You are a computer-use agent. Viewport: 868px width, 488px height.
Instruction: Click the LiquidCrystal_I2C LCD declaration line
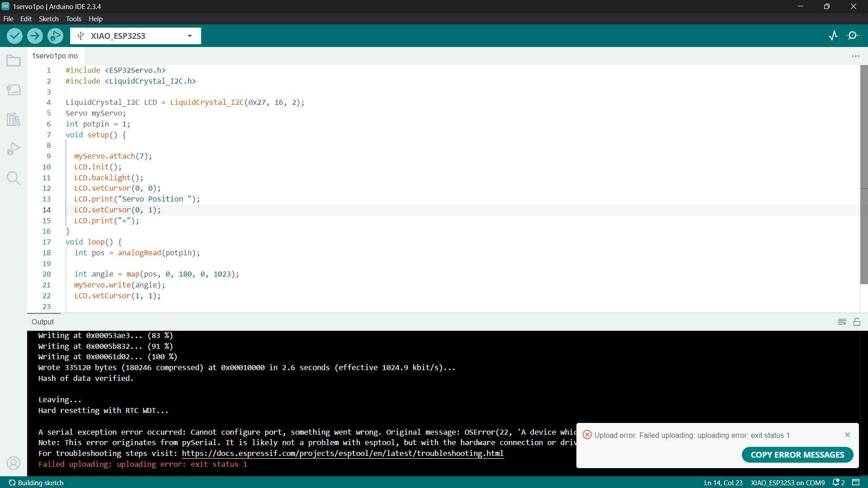(x=185, y=102)
